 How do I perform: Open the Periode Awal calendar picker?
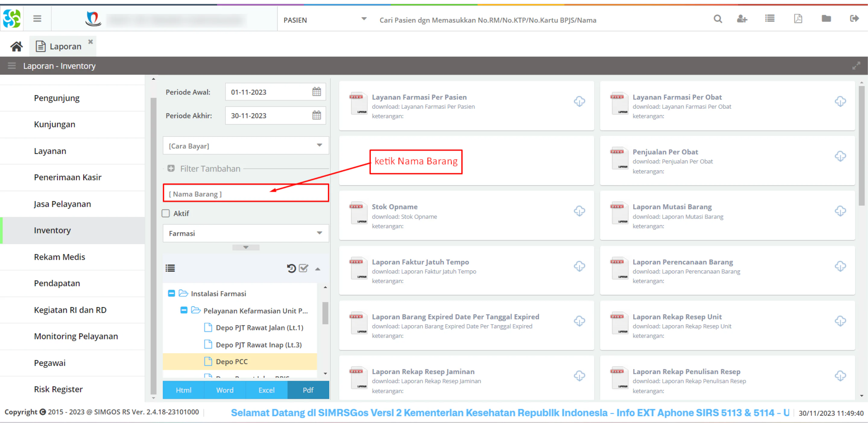coord(316,92)
